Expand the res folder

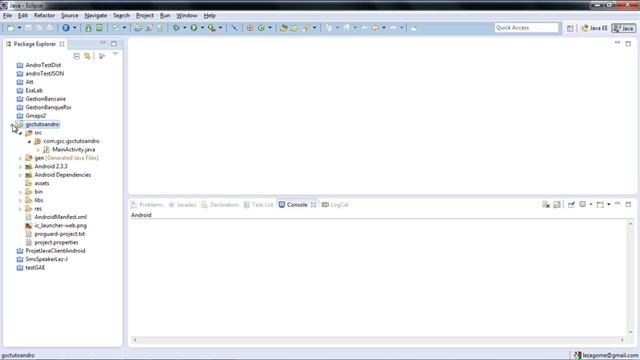[x=20, y=209]
